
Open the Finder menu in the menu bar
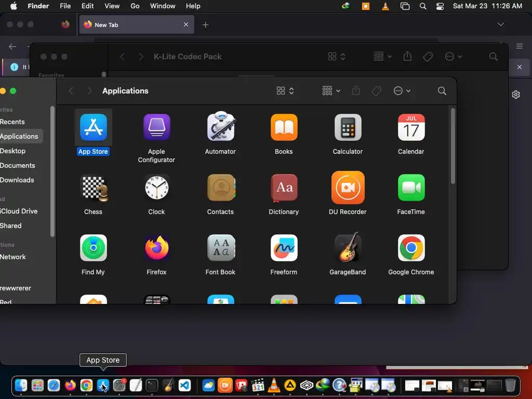click(x=38, y=6)
